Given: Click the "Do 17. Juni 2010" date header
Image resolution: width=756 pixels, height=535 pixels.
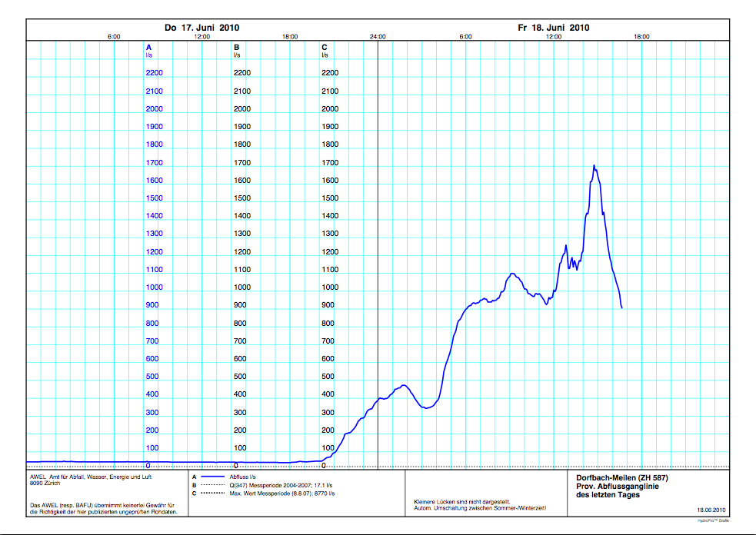Looking at the screenshot, I should click(201, 28).
